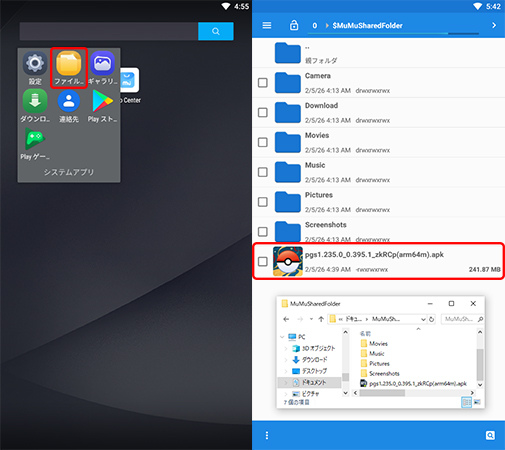Viewport: 505px width, 450px height.
Task: Select ピクチャ in navigation pane
Action: point(306,394)
